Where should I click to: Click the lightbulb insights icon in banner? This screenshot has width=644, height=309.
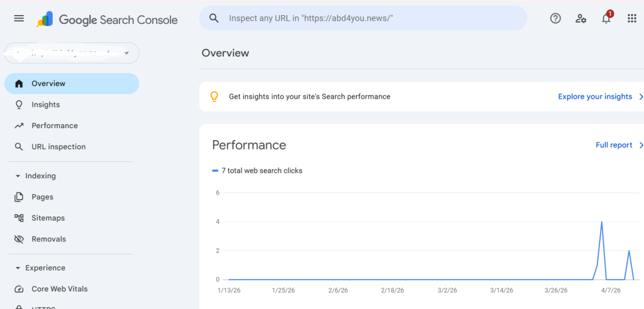click(214, 97)
